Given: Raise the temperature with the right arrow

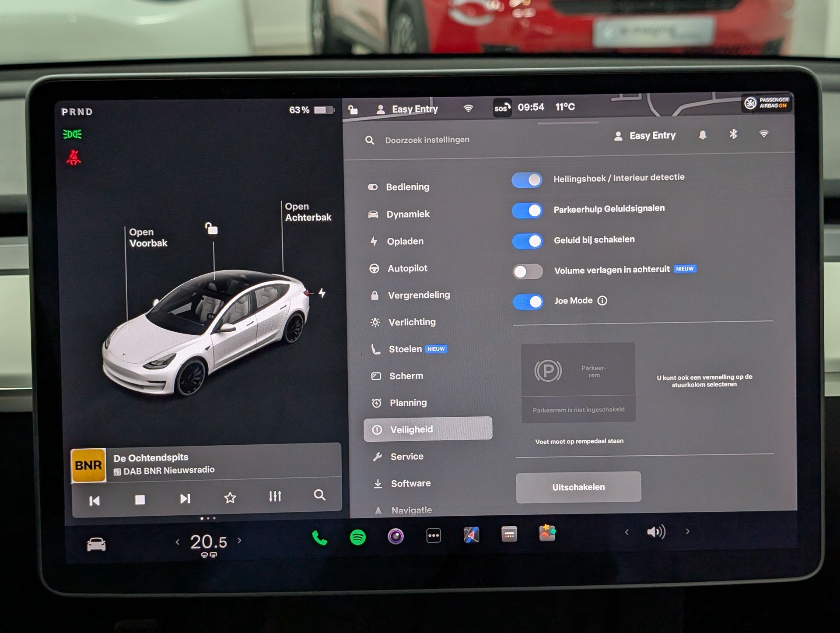Looking at the screenshot, I should point(239,541).
